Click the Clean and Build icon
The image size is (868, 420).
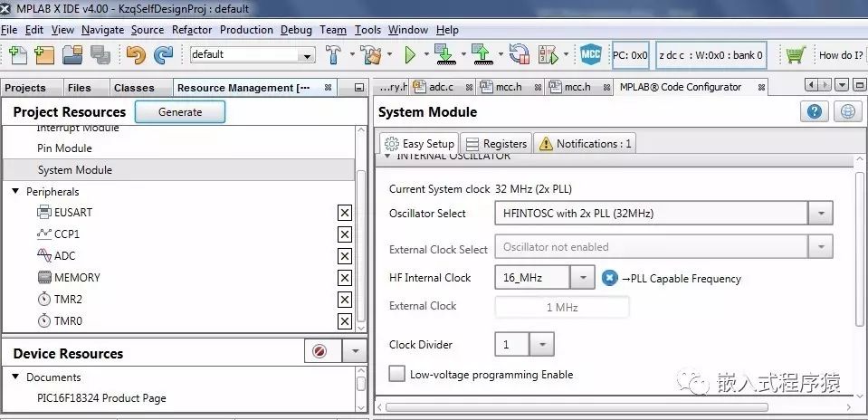(371, 55)
